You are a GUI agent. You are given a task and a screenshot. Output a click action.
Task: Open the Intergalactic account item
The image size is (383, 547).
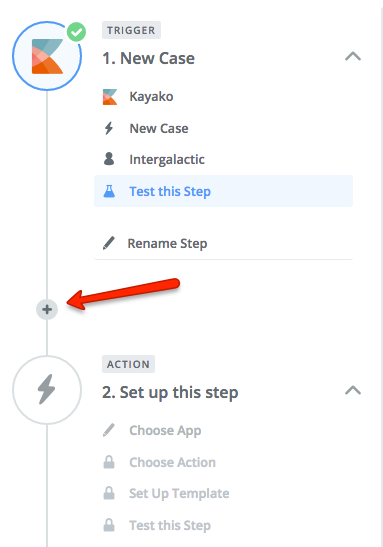tap(223, 159)
